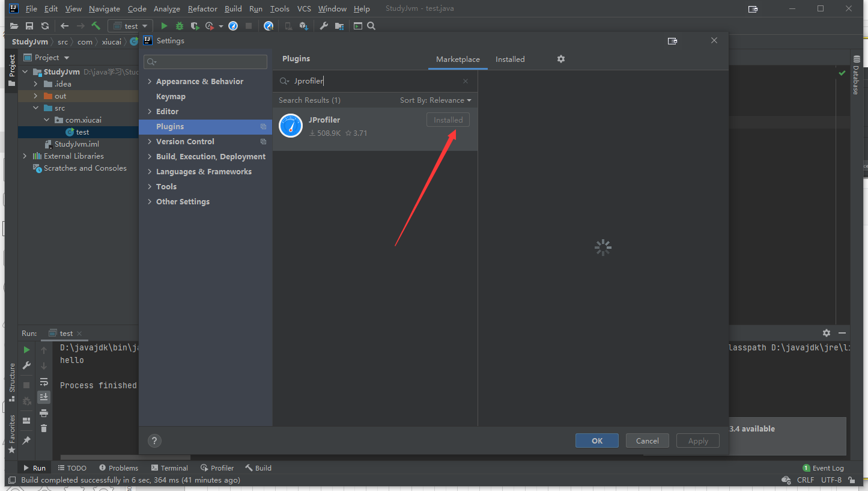Click CRLF line separator in status bar

(x=805, y=480)
